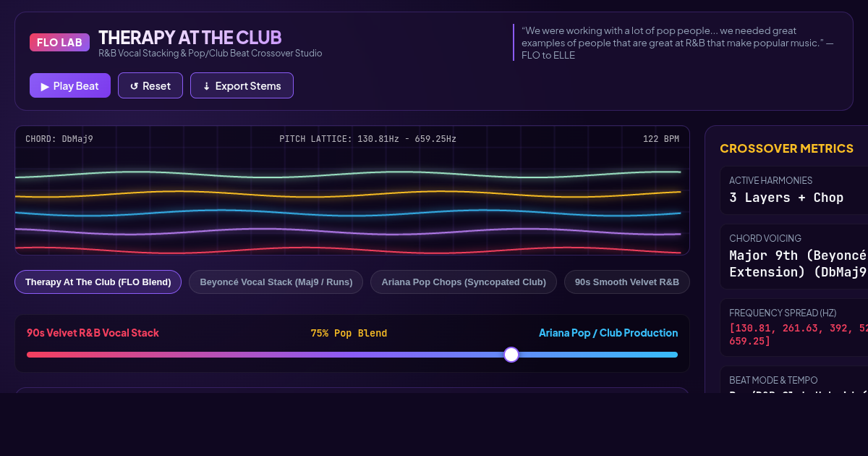Select Beyoncé Vocal Stack (Maj9 / Runs) preset

click(276, 282)
